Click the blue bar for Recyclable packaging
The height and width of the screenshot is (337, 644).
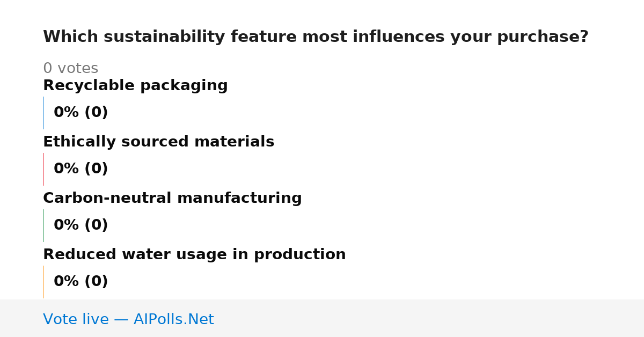point(43,113)
